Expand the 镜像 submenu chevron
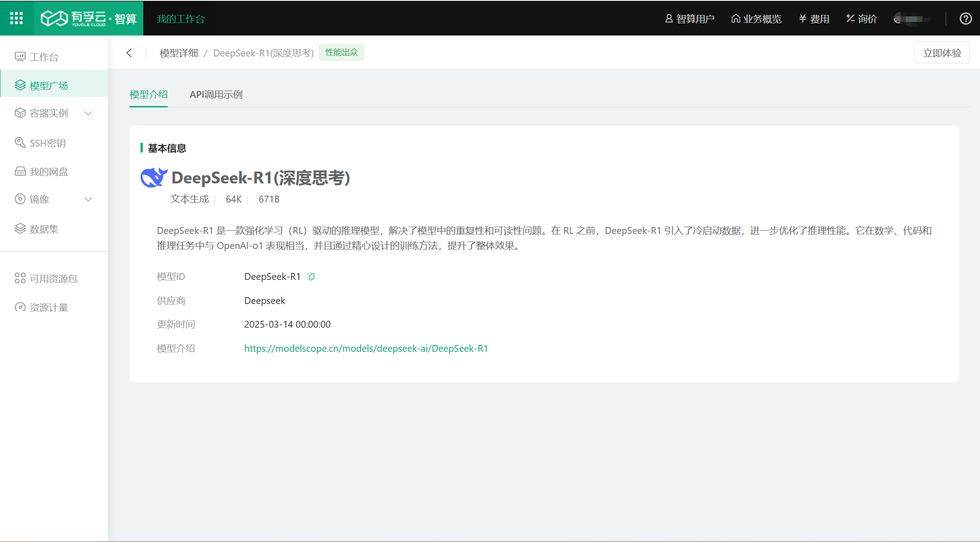 click(x=89, y=199)
